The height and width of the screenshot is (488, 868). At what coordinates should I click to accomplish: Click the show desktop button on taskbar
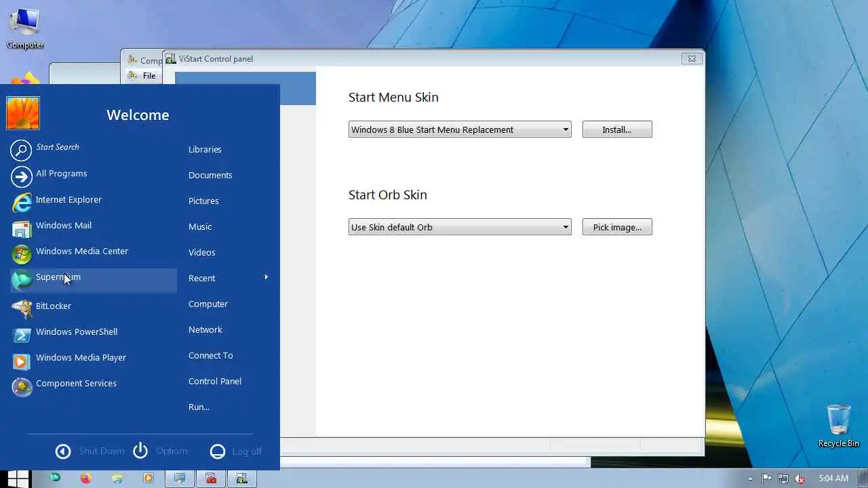pyautogui.click(x=863, y=479)
